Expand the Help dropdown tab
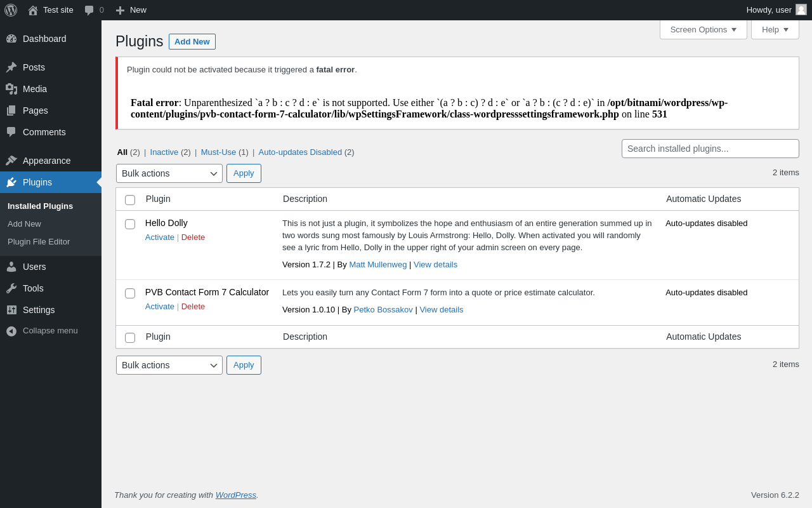Viewport: 812px width, 508px height. [x=775, y=29]
